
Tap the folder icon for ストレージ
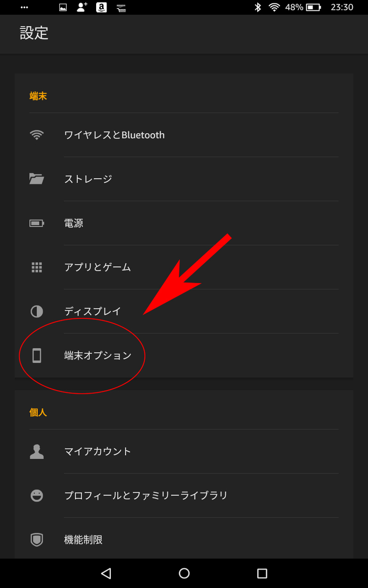(36, 179)
